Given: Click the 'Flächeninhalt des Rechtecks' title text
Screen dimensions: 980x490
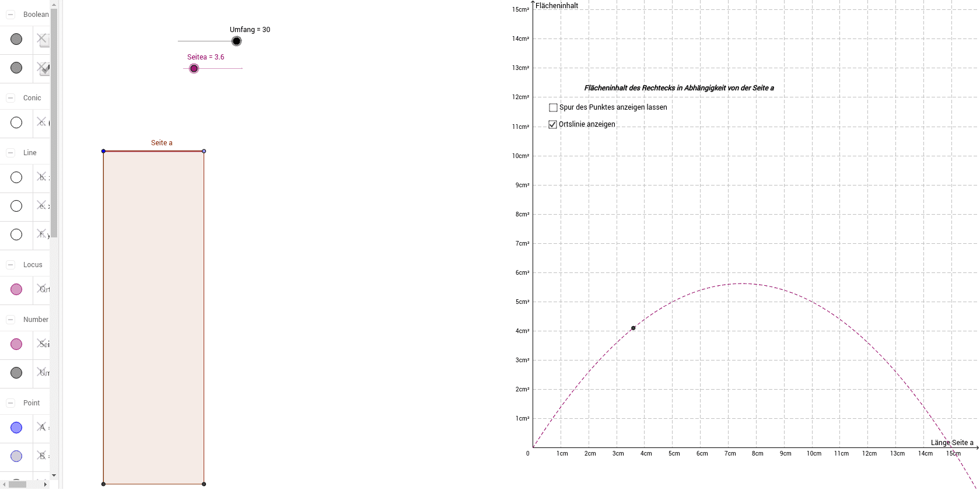Looking at the screenshot, I should pyautogui.click(x=679, y=88).
